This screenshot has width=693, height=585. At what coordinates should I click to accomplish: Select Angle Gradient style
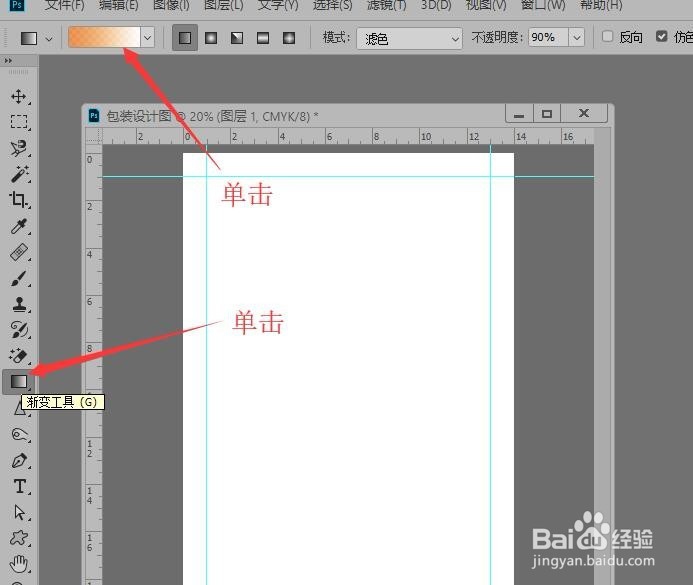(x=237, y=38)
